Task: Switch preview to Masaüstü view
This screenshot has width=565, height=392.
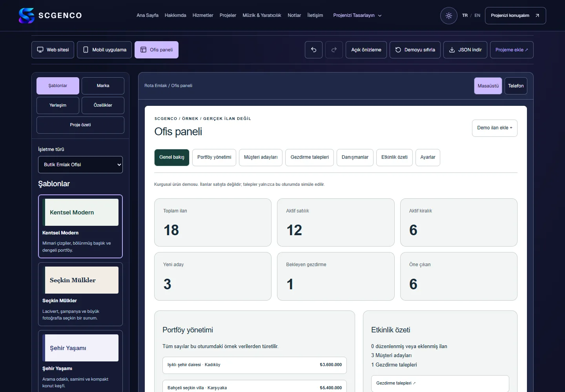Action: [488, 86]
